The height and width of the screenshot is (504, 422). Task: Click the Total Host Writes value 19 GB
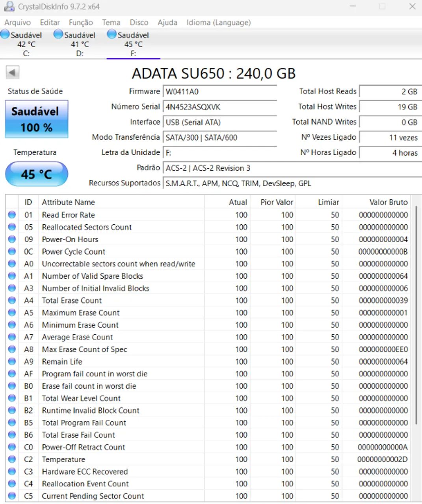(390, 107)
